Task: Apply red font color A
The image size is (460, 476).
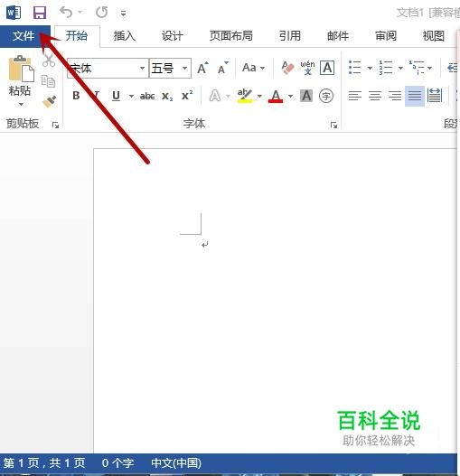Action: tap(276, 97)
